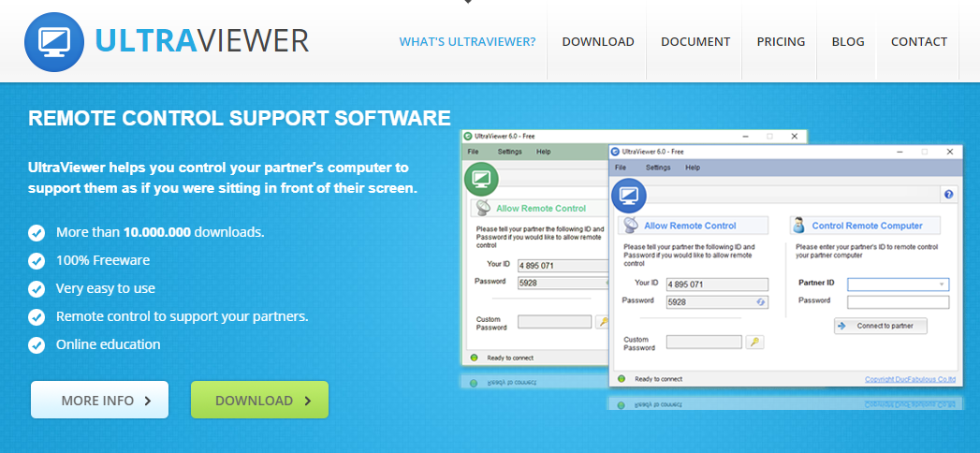Click the small app icon in back window title bar
Screen dimensions: 980x453
click(x=467, y=136)
